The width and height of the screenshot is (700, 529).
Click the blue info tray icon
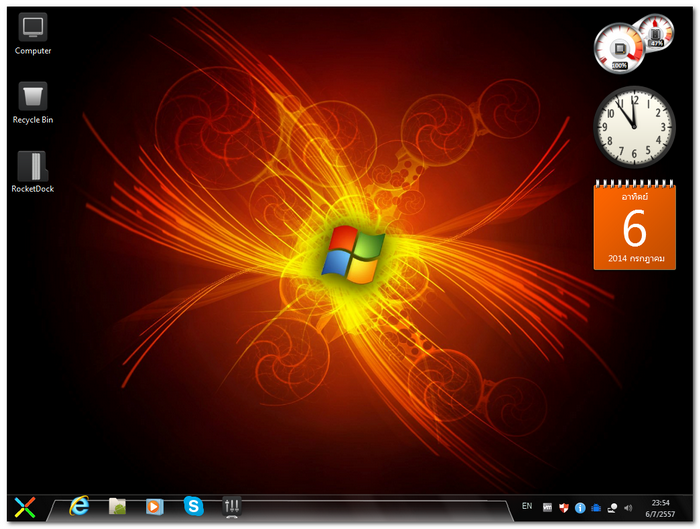coord(580,508)
